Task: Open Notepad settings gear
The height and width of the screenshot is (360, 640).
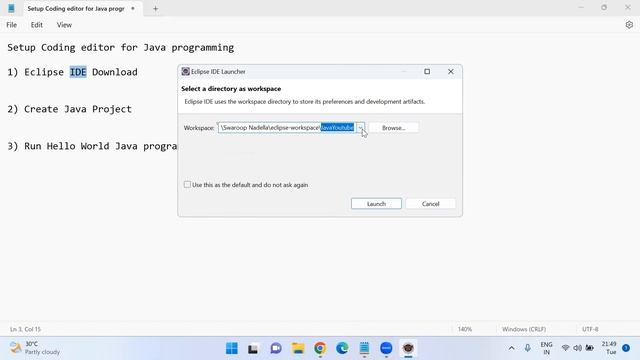Action: coord(629,25)
